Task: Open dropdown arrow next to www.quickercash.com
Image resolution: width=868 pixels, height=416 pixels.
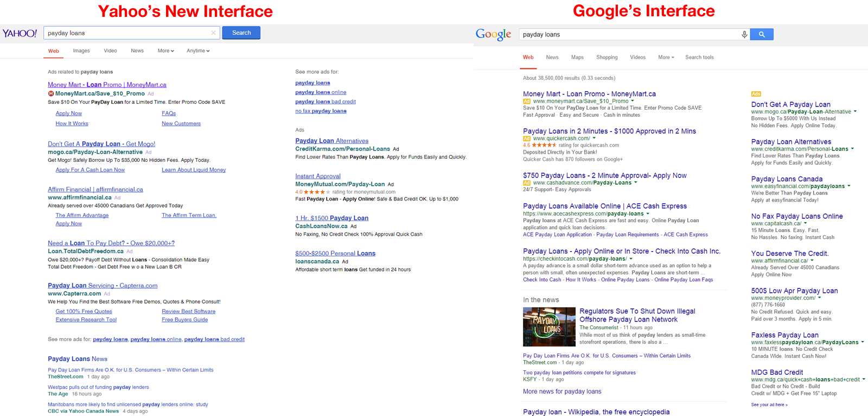Action: tap(594, 138)
